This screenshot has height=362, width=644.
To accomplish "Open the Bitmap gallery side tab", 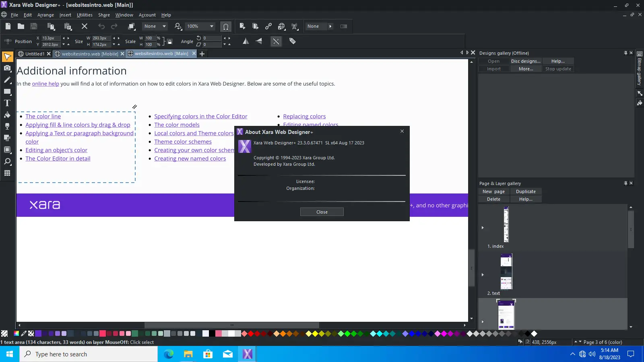I will (x=640, y=68).
